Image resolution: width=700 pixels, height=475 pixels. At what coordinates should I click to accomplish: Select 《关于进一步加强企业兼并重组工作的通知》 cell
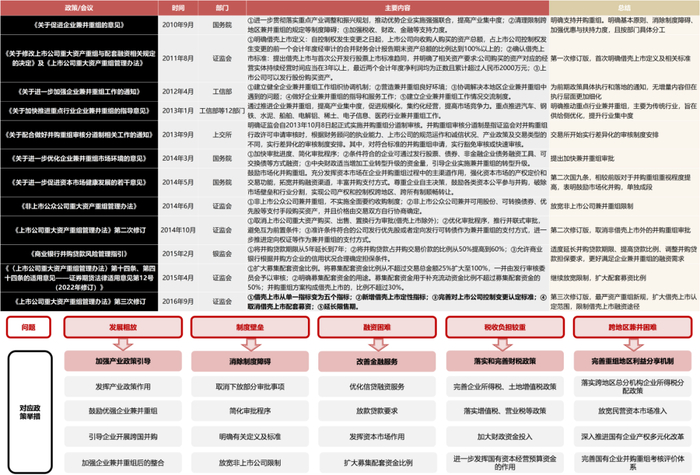(x=79, y=92)
